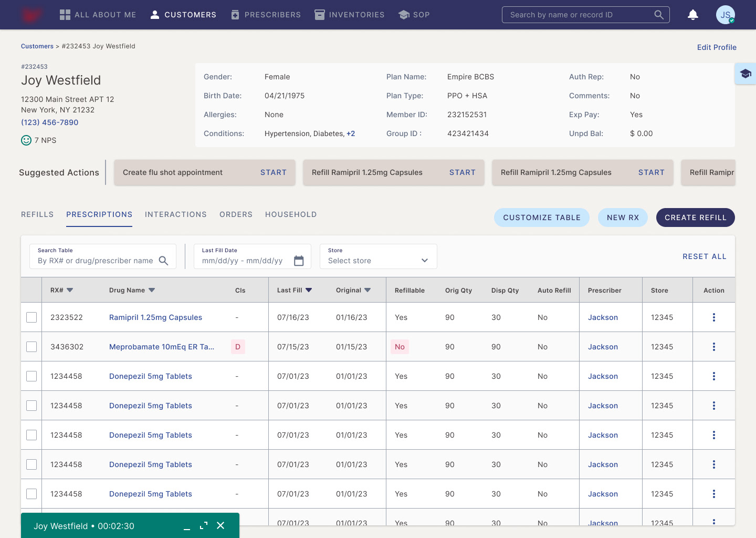
Task: Tick the checkbox for RX# 2323522
Action: point(31,317)
